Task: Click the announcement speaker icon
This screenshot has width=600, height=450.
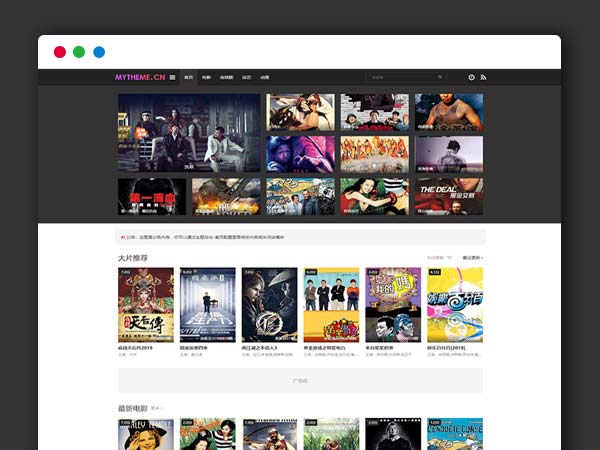Action: [x=122, y=237]
